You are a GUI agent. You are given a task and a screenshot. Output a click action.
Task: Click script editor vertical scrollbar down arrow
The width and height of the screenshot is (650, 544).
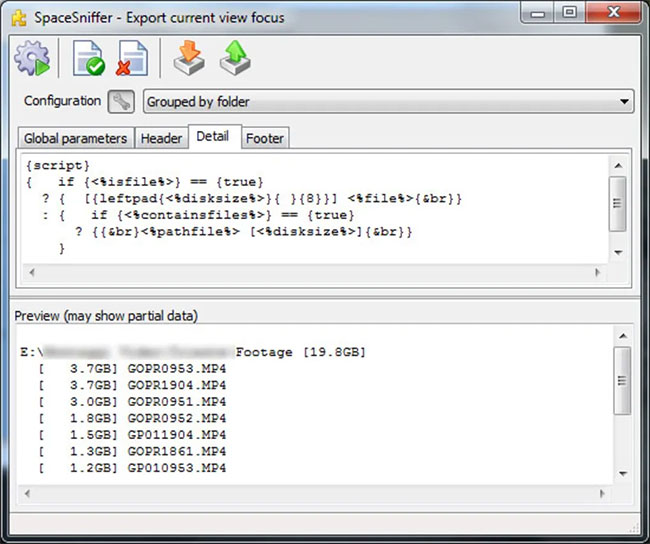point(619,253)
